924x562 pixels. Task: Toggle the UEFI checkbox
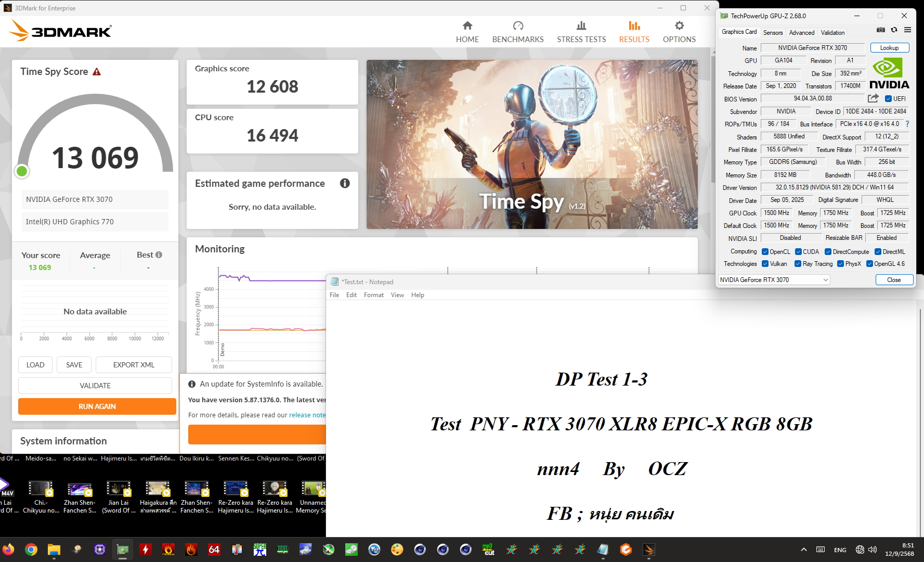(889, 99)
